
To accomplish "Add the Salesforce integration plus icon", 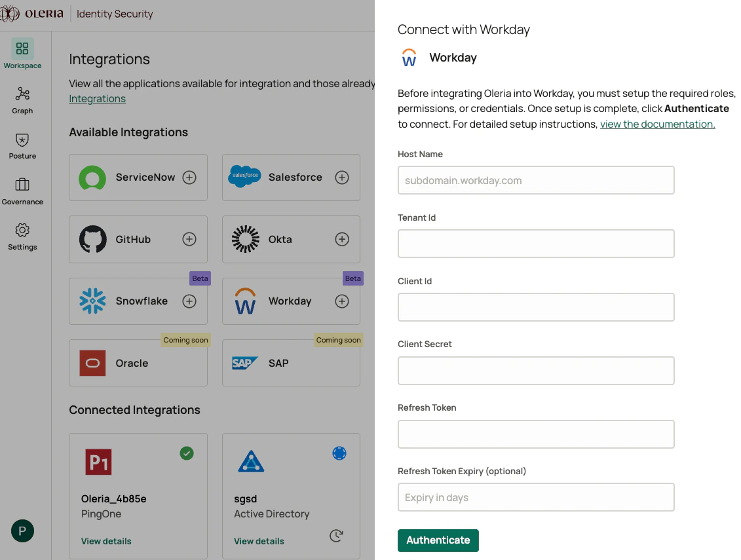I will [x=342, y=177].
